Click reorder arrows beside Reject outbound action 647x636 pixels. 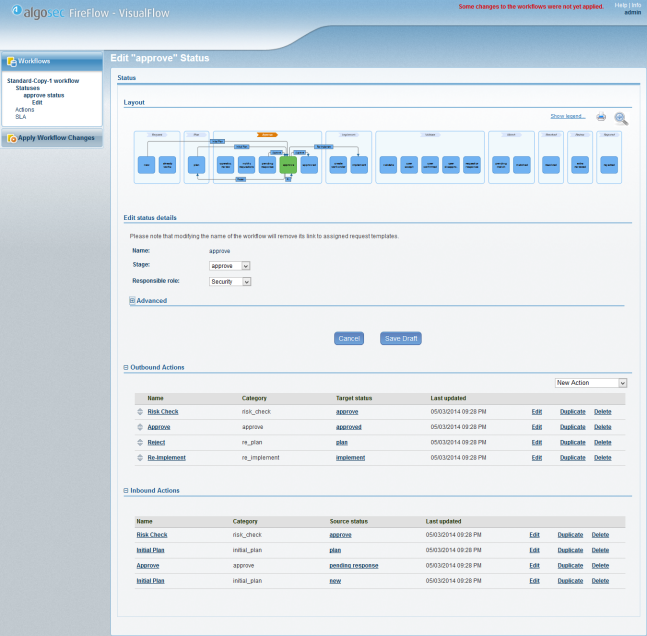coord(140,442)
